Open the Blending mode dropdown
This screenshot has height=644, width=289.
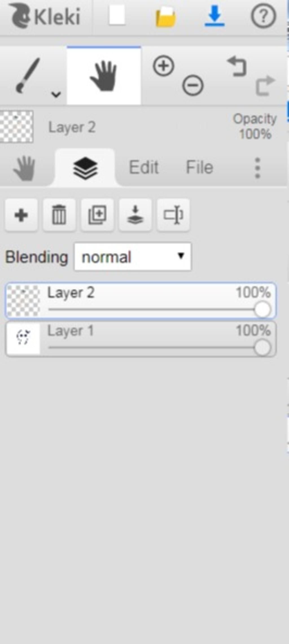coord(133,257)
